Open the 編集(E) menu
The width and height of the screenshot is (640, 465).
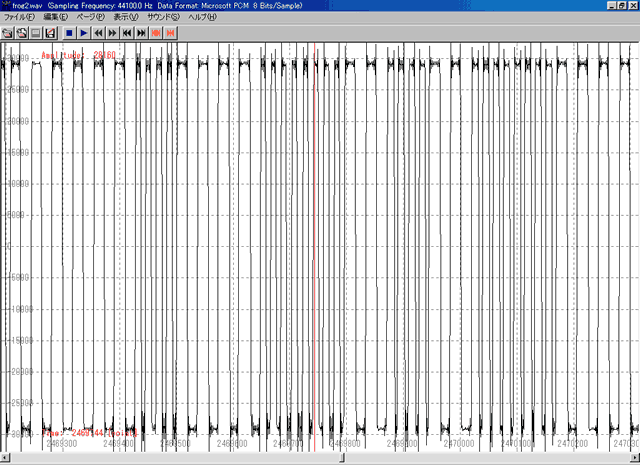point(55,18)
